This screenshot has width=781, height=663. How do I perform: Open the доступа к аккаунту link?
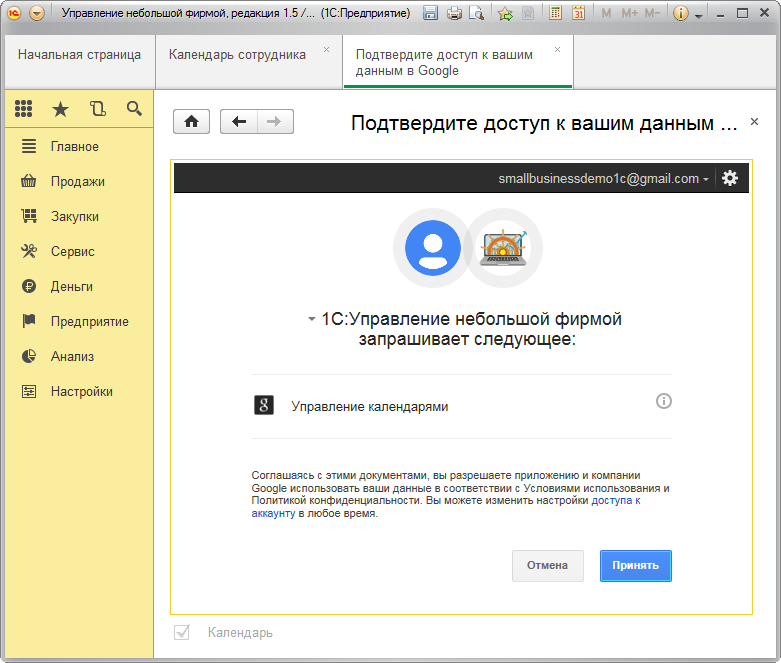tap(616, 501)
